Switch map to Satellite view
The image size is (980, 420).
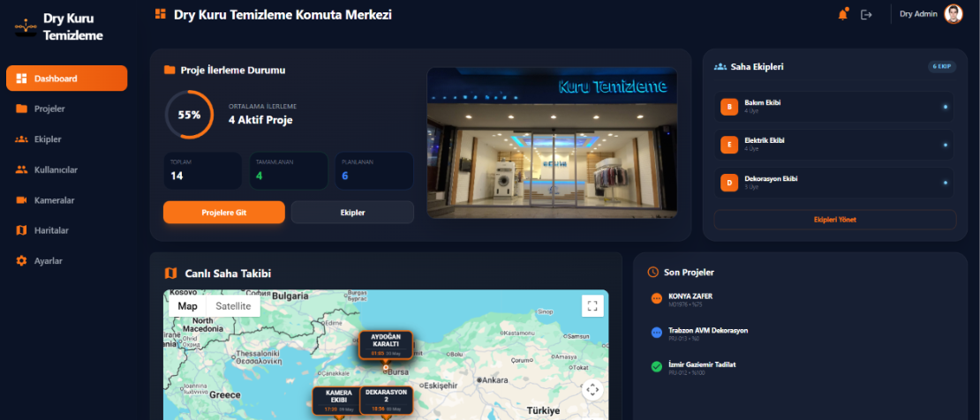click(x=233, y=306)
